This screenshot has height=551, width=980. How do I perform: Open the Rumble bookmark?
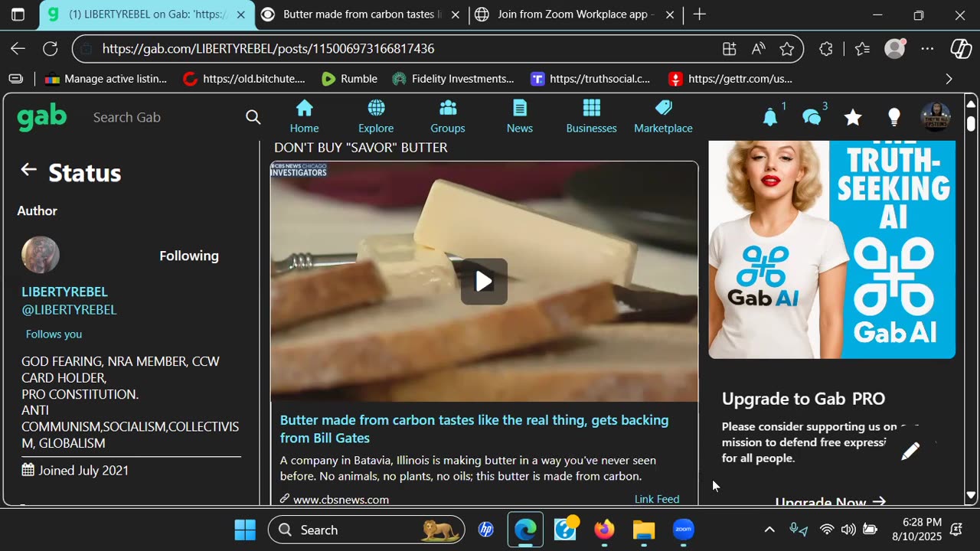(349, 79)
